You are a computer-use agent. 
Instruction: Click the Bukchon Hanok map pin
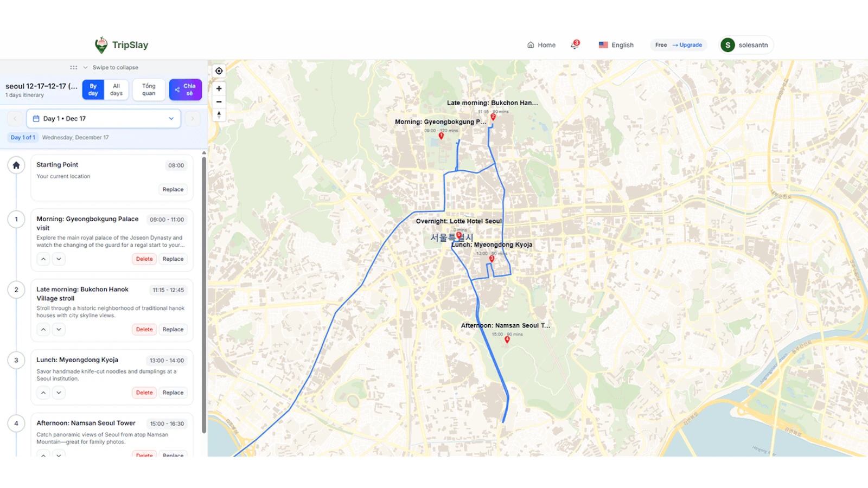493,117
